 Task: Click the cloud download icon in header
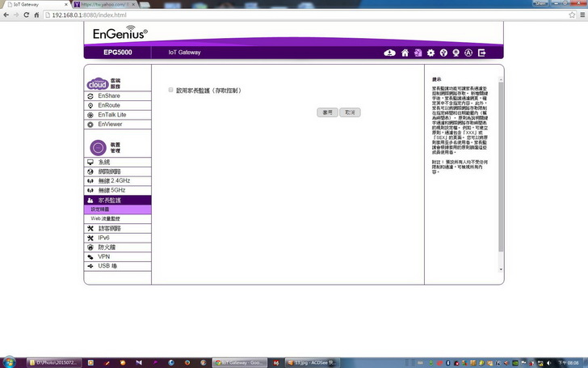pyautogui.click(x=390, y=53)
